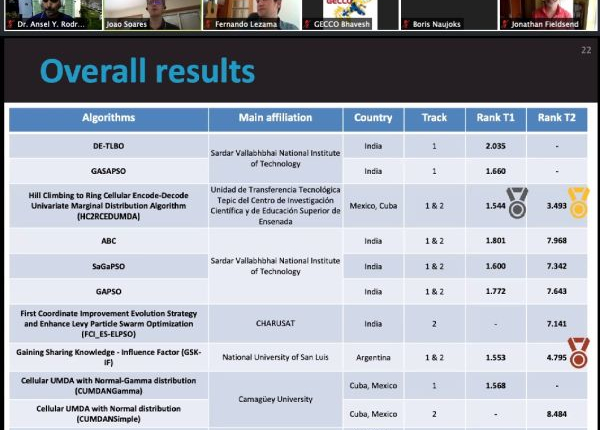Click the Overall results slide title

(x=147, y=71)
